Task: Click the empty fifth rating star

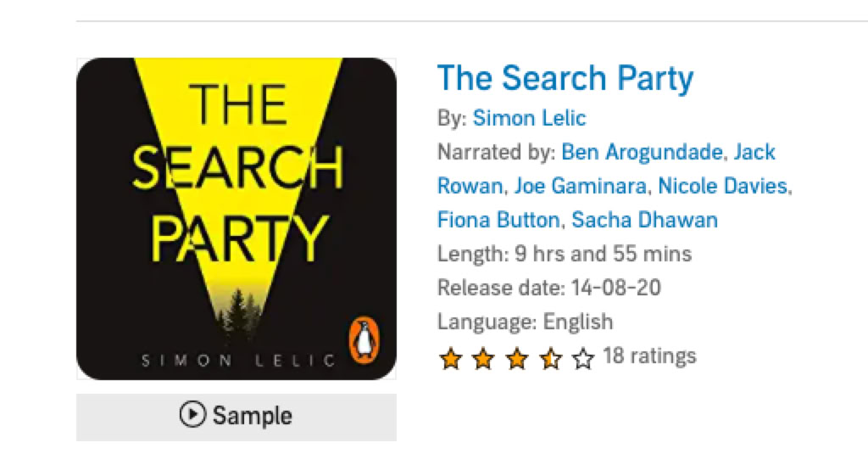Action: tap(583, 359)
